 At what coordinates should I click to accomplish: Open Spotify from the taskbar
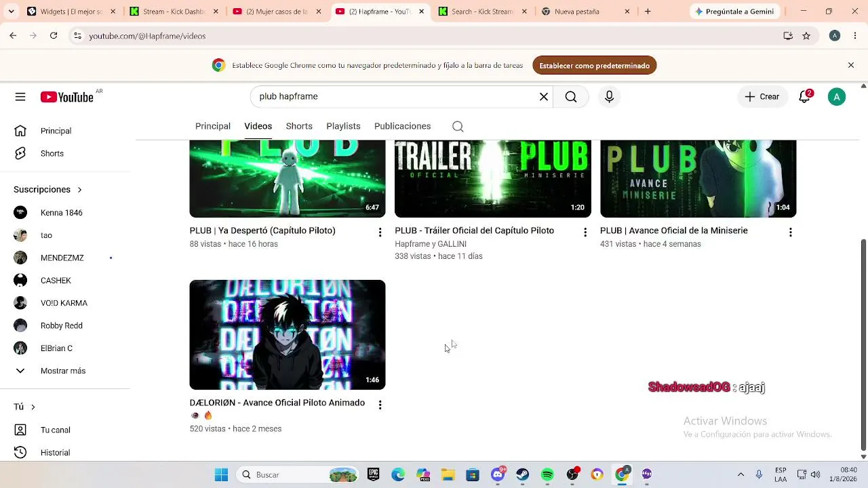coord(547,474)
